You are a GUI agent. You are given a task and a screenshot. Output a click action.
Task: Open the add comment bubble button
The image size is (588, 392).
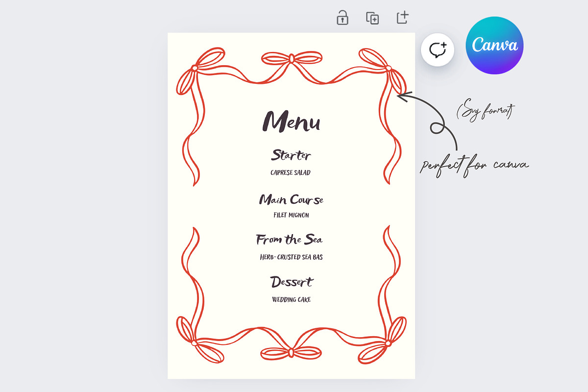tap(437, 50)
